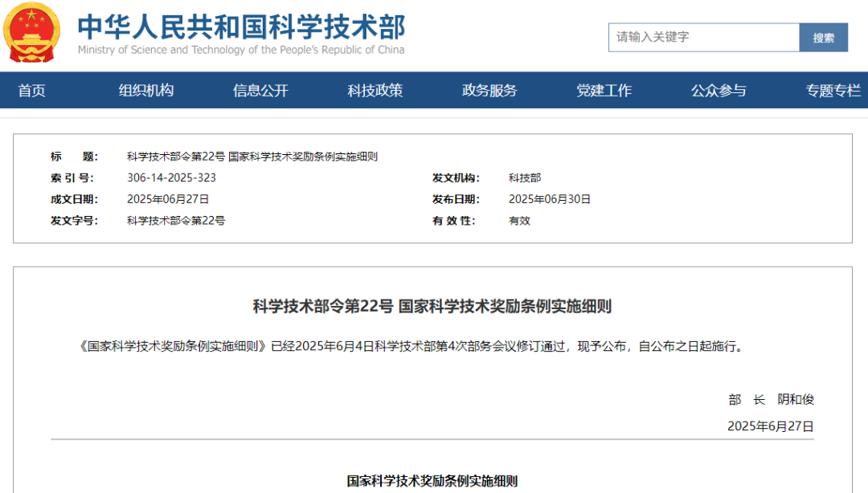Click the national emblem logo
The height and width of the screenshot is (493, 868).
32,33
